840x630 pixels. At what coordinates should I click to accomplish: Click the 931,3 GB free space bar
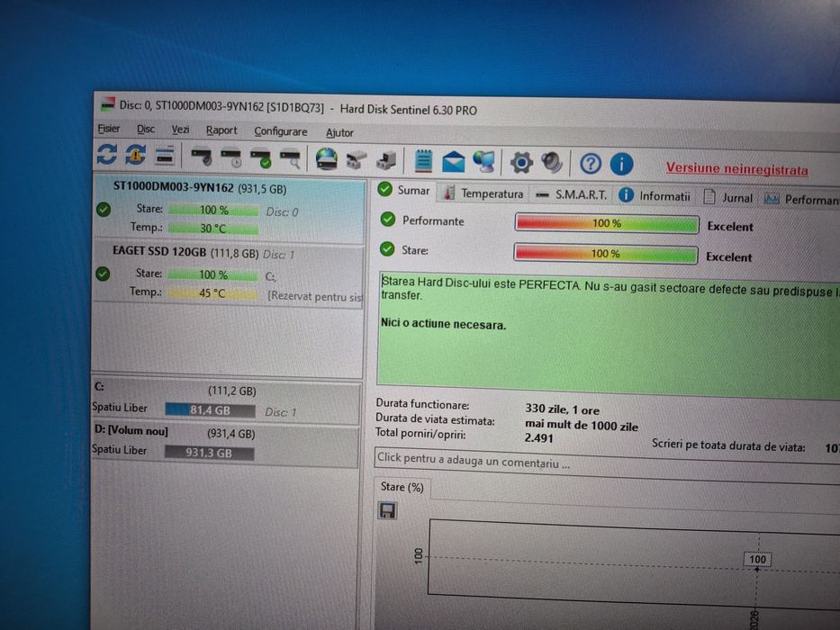209,453
